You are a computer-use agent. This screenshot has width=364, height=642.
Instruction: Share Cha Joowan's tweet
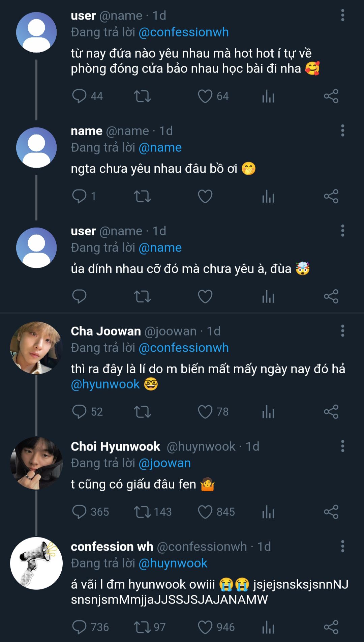tap(331, 412)
